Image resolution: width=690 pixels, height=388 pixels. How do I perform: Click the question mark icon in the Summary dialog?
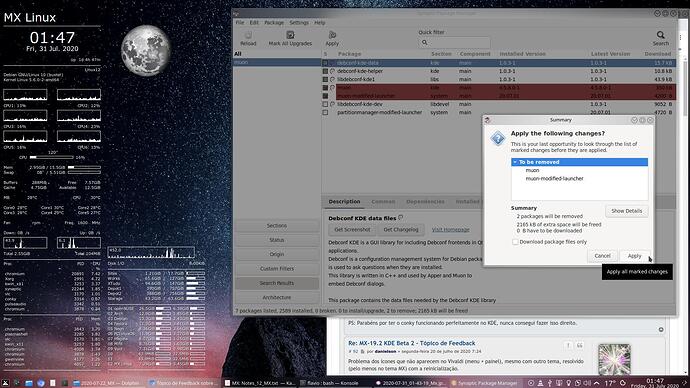click(x=498, y=139)
